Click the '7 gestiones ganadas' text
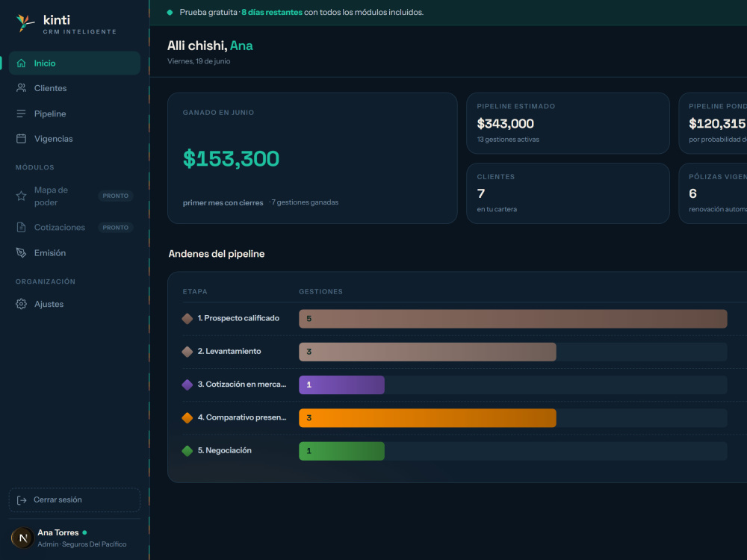 [305, 202]
